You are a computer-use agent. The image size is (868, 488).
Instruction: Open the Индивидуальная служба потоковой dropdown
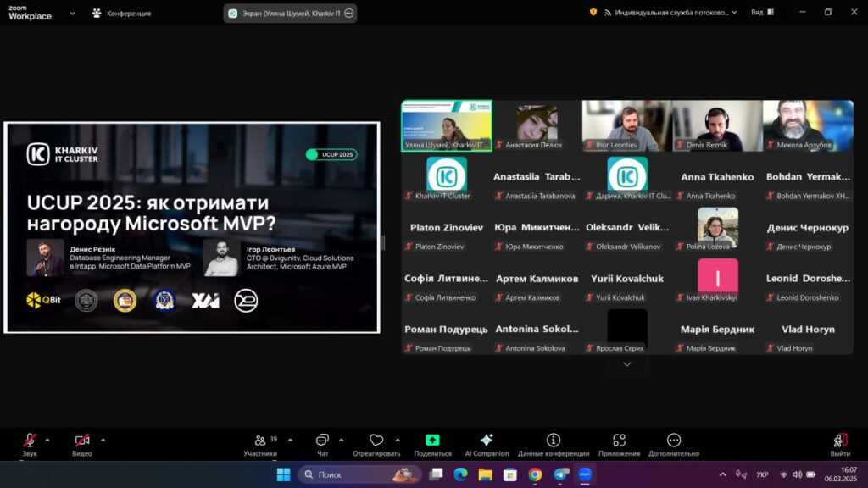point(671,12)
